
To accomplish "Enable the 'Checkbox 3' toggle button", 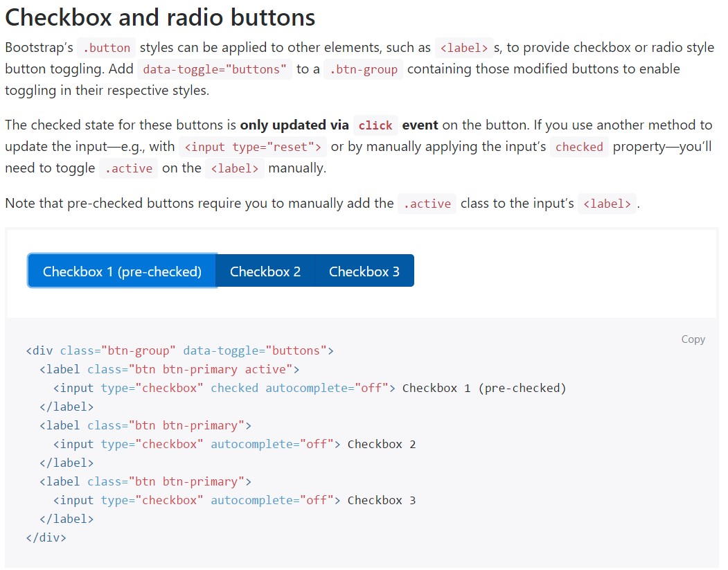I will pos(365,271).
